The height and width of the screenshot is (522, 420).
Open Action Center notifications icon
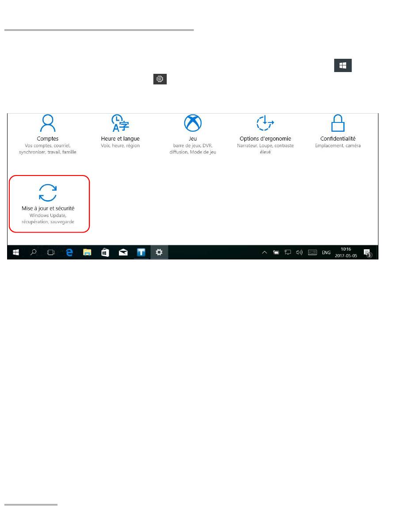pyautogui.click(x=367, y=253)
